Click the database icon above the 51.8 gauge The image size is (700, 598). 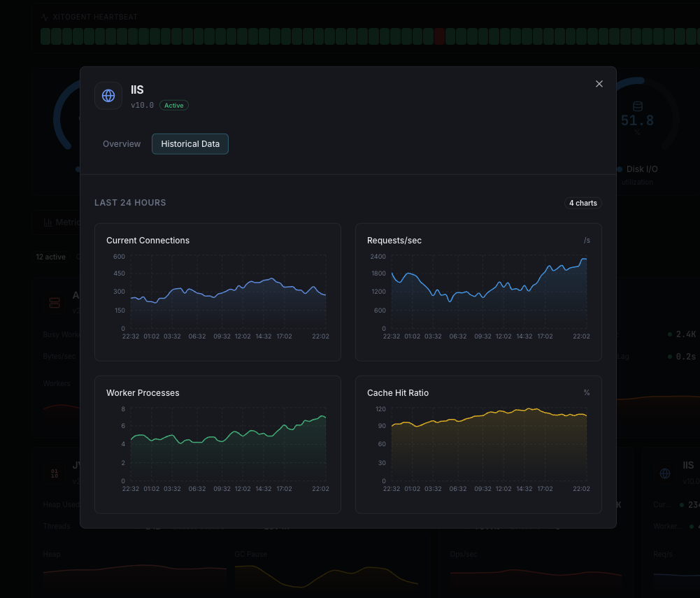(637, 105)
